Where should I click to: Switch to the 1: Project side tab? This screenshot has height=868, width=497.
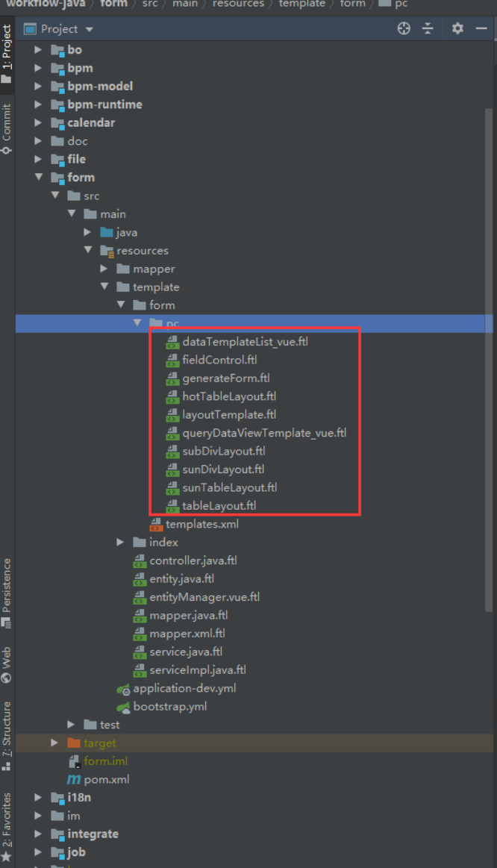(7, 53)
